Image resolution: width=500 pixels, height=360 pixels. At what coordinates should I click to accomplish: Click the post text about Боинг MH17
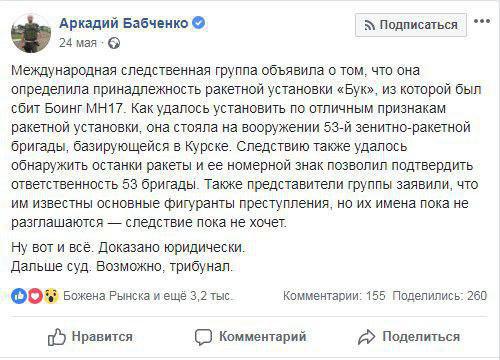coord(247,147)
